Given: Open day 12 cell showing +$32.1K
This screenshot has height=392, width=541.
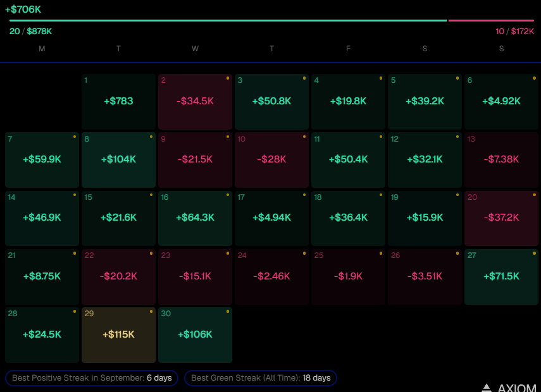Looking at the screenshot, I should [425, 160].
